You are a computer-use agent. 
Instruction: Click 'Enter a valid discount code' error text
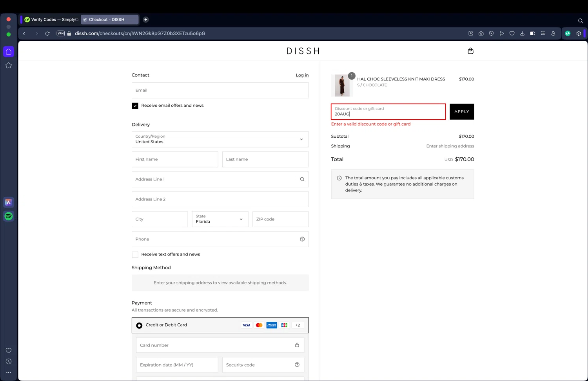click(x=371, y=124)
